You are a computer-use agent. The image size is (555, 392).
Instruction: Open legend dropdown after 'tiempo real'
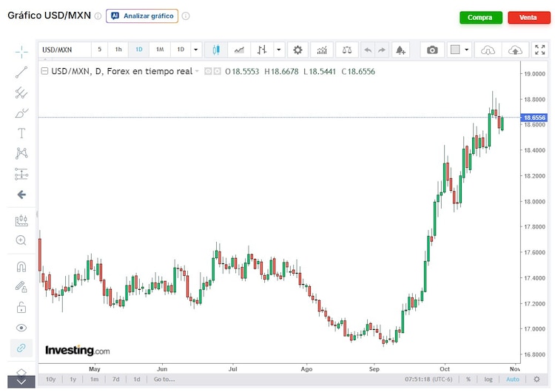(197, 72)
